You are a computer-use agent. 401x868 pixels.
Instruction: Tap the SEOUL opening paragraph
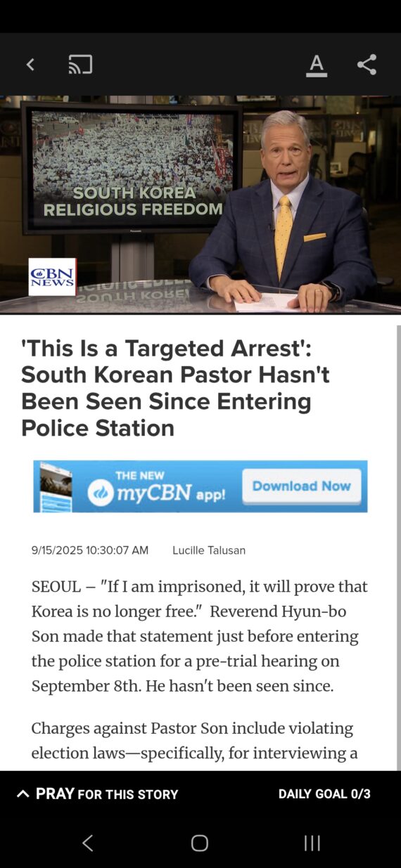(200, 636)
